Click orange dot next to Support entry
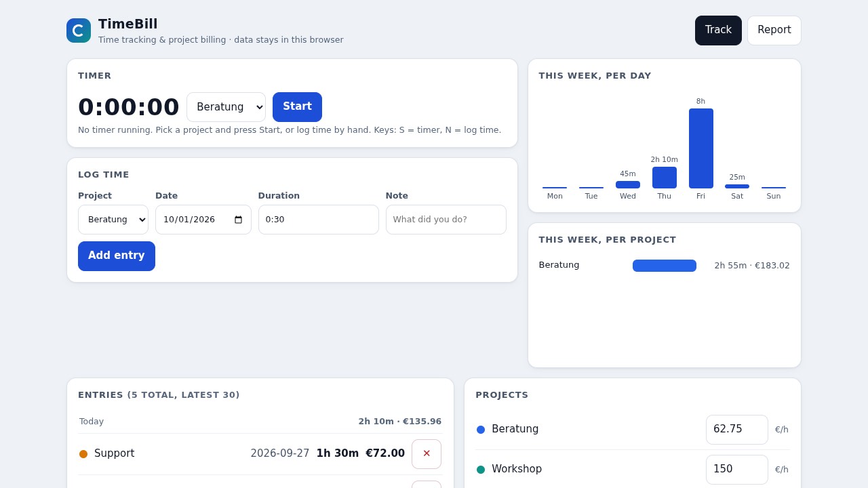The height and width of the screenshot is (488, 868). (x=83, y=454)
